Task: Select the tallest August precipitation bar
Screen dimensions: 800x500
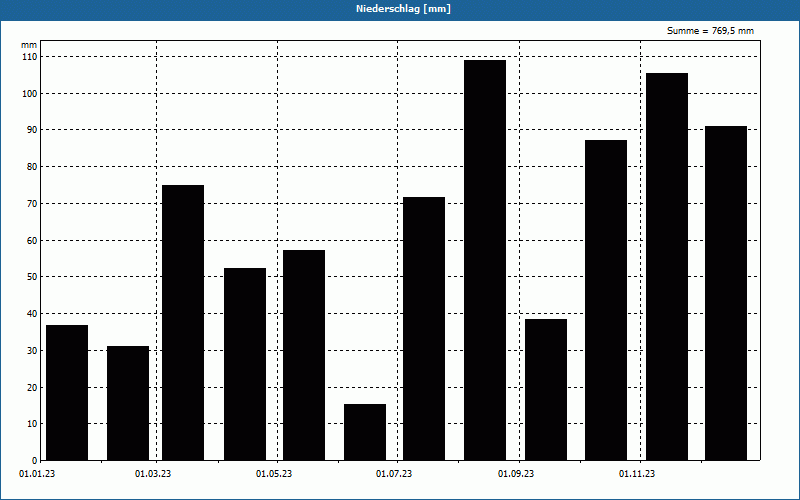Action: pos(485,260)
